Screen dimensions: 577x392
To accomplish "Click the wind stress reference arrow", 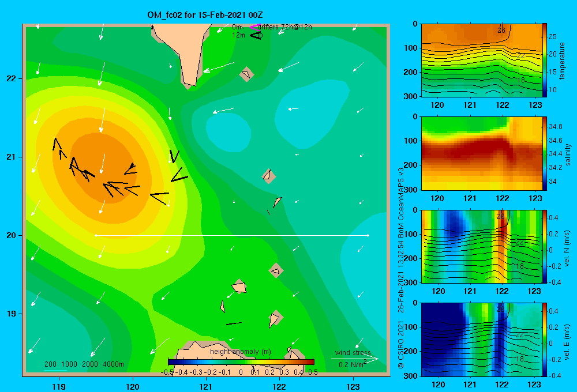I will pos(354,359).
